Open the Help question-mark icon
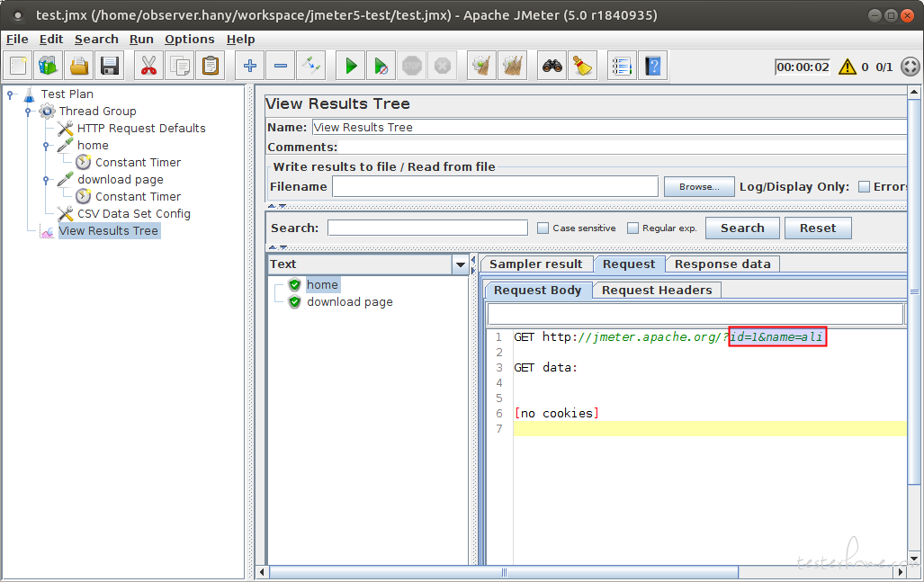 653,66
